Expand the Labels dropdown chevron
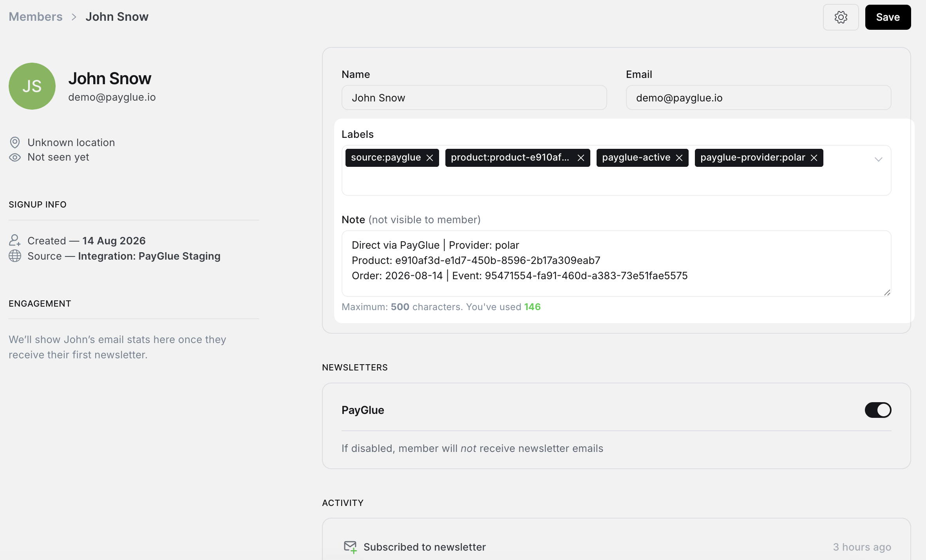This screenshot has width=926, height=560. pyautogui.click(x=878, y=159)
